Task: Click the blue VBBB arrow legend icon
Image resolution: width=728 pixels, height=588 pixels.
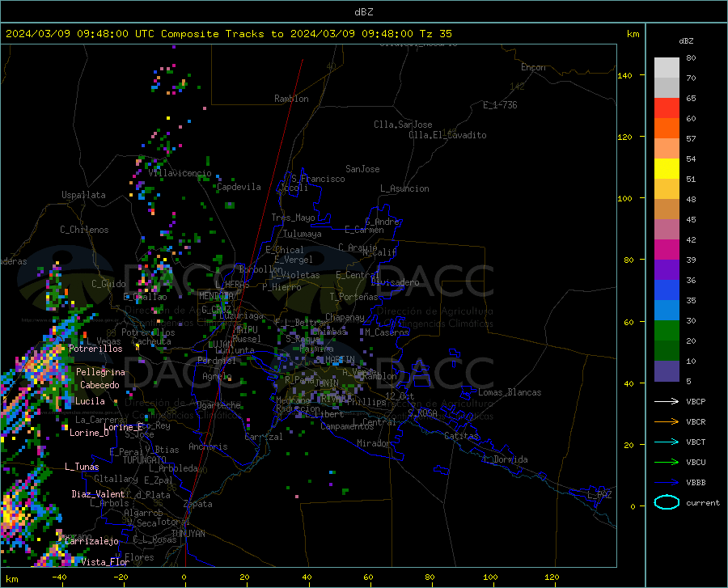Action: pyautogui.click(x=667, y=483)
